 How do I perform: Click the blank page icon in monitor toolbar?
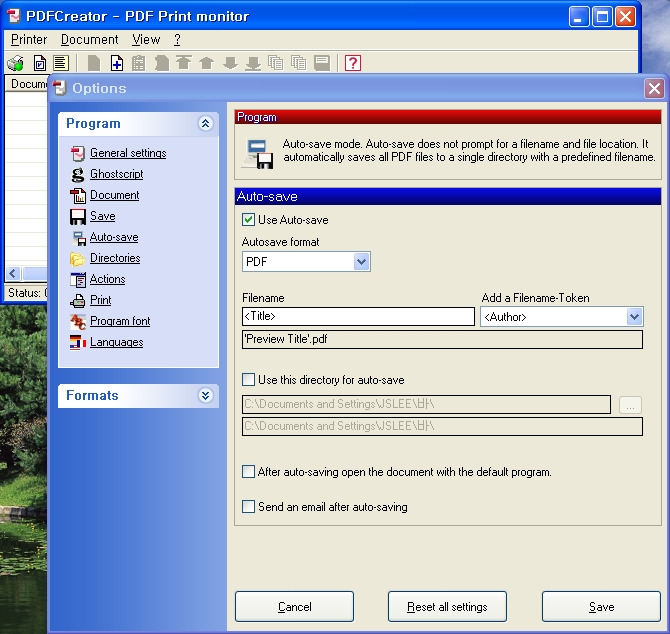94,63
